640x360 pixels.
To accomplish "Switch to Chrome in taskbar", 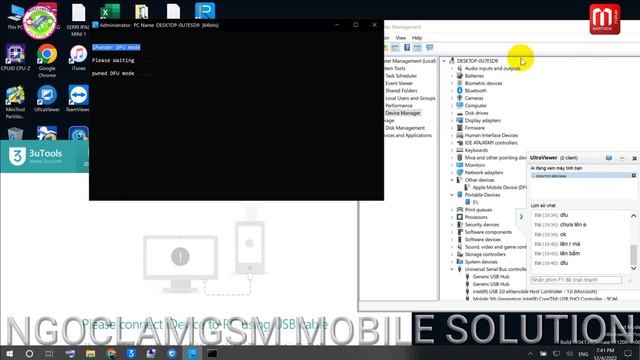I will (111, 353).
